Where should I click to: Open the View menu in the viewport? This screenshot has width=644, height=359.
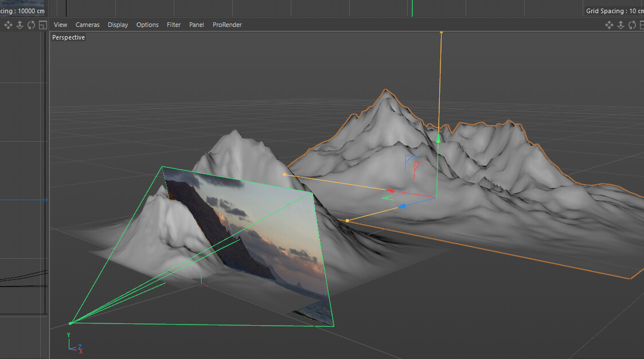60,25
